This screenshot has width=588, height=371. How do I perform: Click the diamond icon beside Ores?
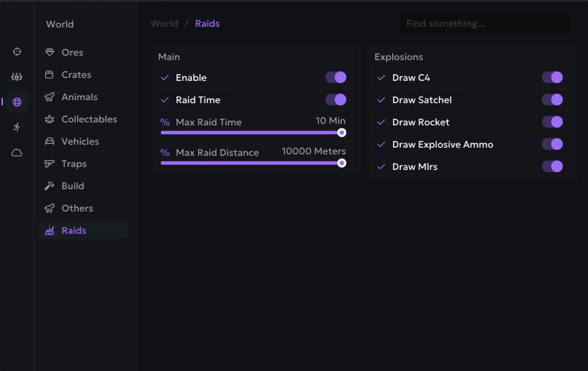click(50, 53)
